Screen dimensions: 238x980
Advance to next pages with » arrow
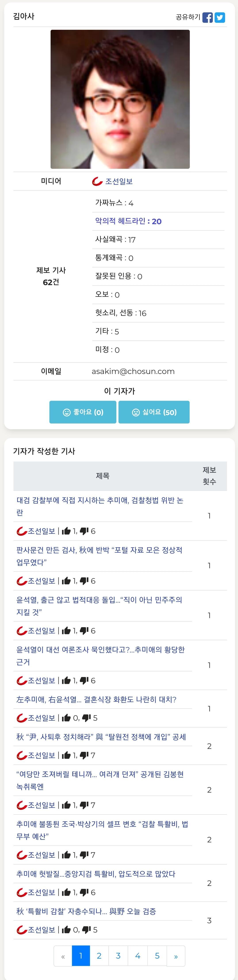coord(175,956)
